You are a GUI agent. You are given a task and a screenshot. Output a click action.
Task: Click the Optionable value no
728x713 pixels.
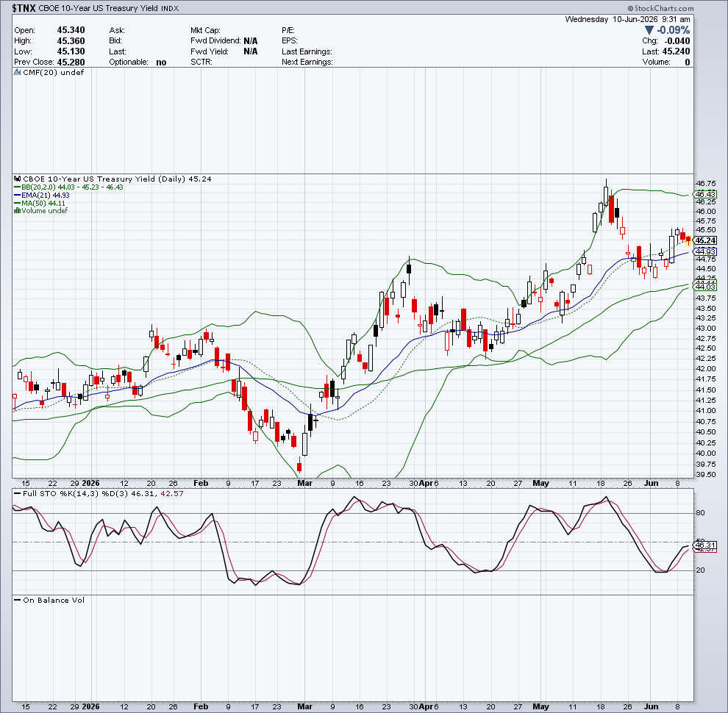[161, 62]
